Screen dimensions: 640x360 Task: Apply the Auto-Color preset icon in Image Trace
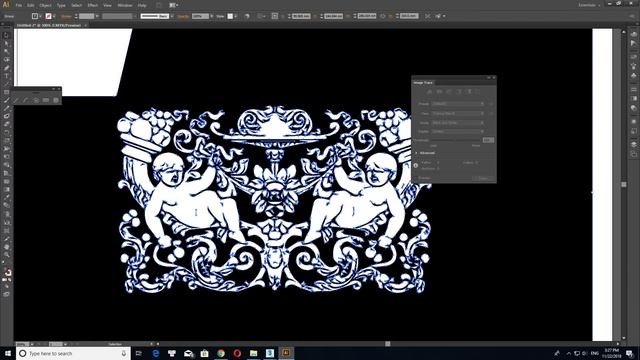pyautogui.click(x=429, y=92)
